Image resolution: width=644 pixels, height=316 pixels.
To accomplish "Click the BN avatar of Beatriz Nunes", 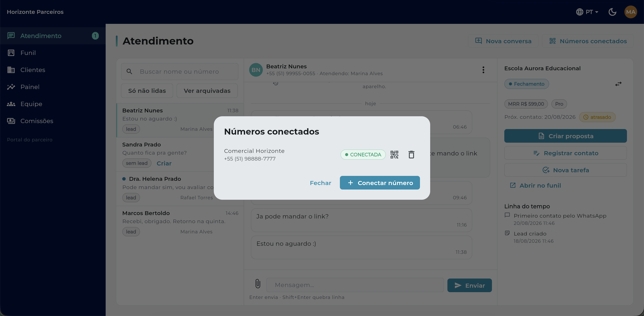I will tap(256, 70).
